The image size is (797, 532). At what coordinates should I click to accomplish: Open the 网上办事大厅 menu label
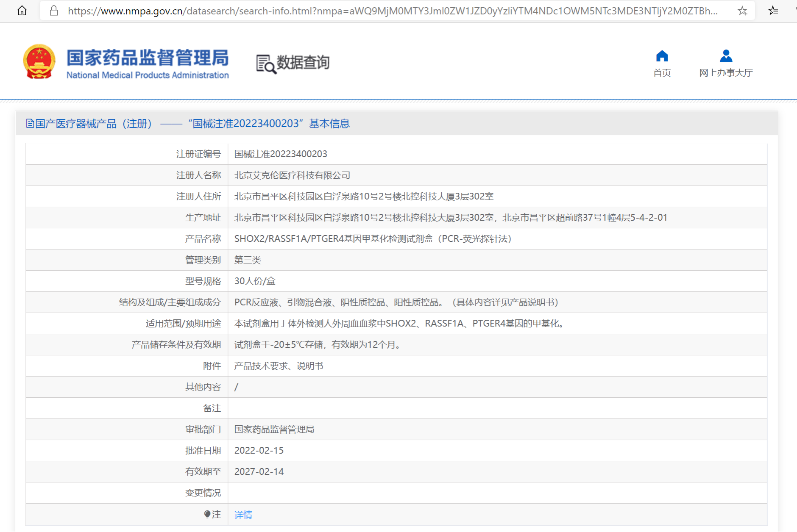coord(726,73)
